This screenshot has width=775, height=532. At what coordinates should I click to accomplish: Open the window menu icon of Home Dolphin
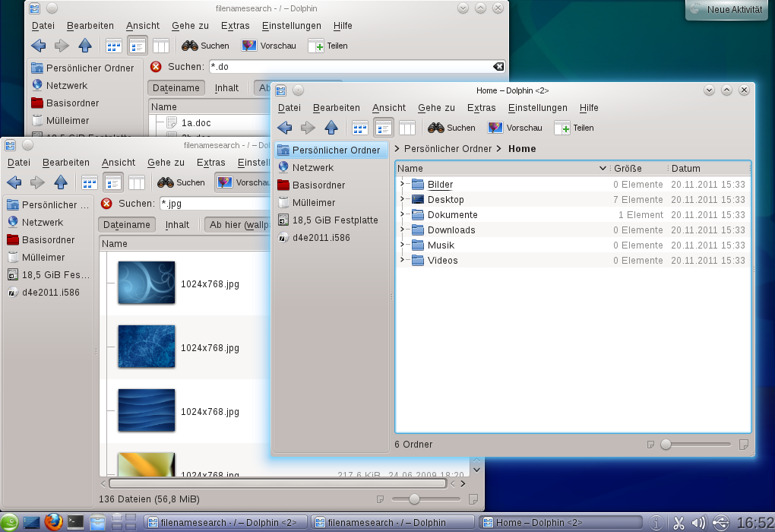pos(281,90)
